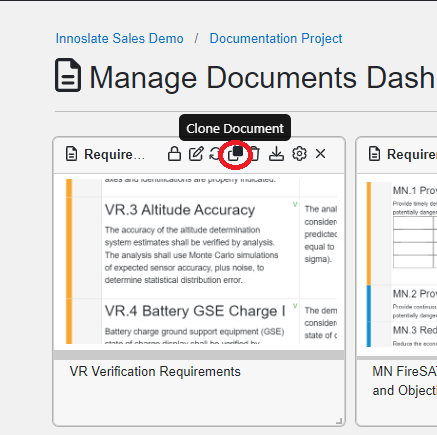Close the VR Verification Requirements widget

[x=321, y=154]
